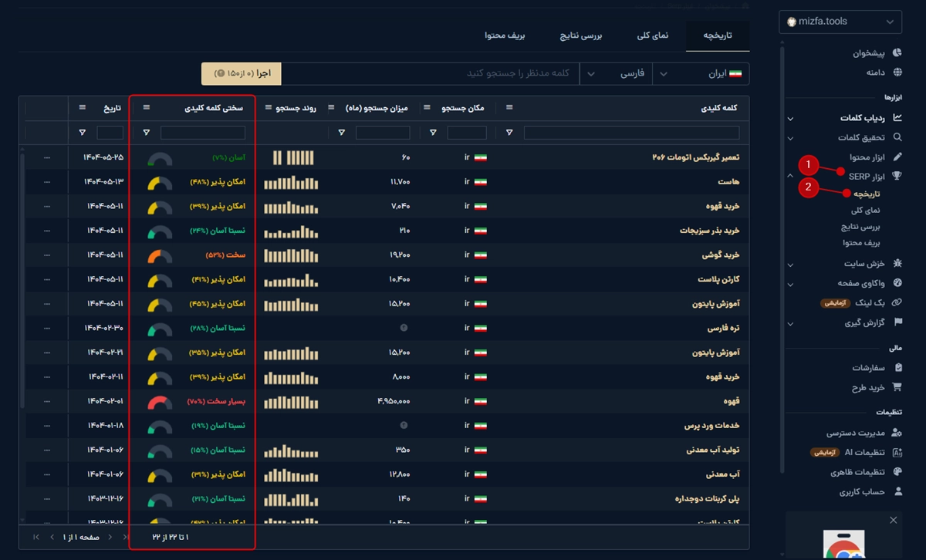Select نمای کلی submenu item in sidebar
The width and height of the screenshot is (926, 560).
[866, 210]
